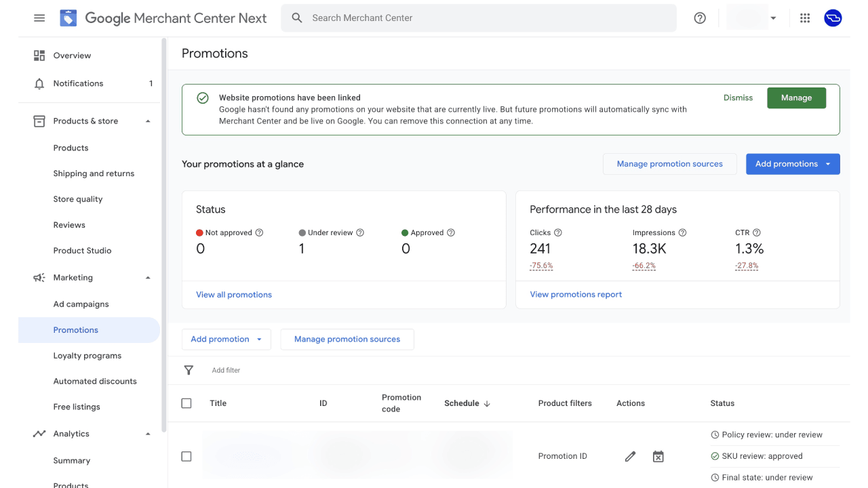Collapse the Marketing sidebar section
Image resolution: width=868 pixels, height=488 pixels.
pyautogui.click(x=148, y=278)
